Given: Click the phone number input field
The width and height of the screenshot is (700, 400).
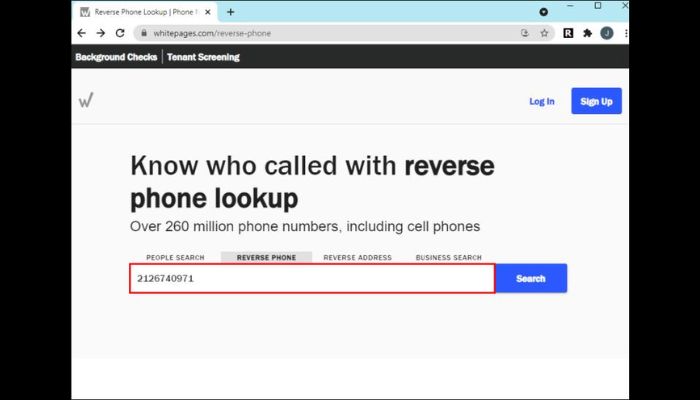Looking at the screenshot, I should coord(312,279).
